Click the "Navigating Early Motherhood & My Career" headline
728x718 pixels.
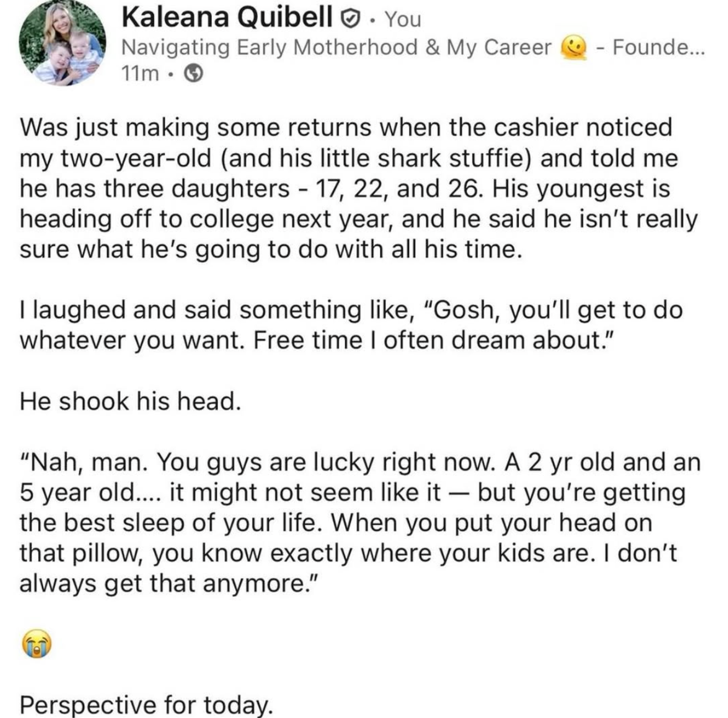[x=336, y=47]
